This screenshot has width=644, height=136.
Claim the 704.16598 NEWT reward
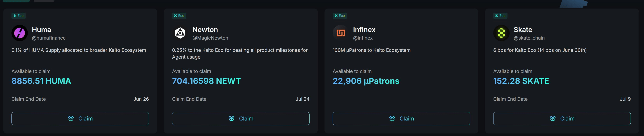click(241, 119)
